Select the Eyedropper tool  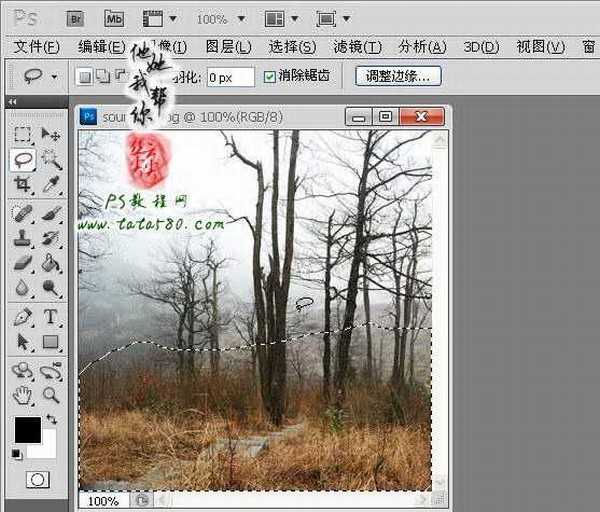click(51, 185)
